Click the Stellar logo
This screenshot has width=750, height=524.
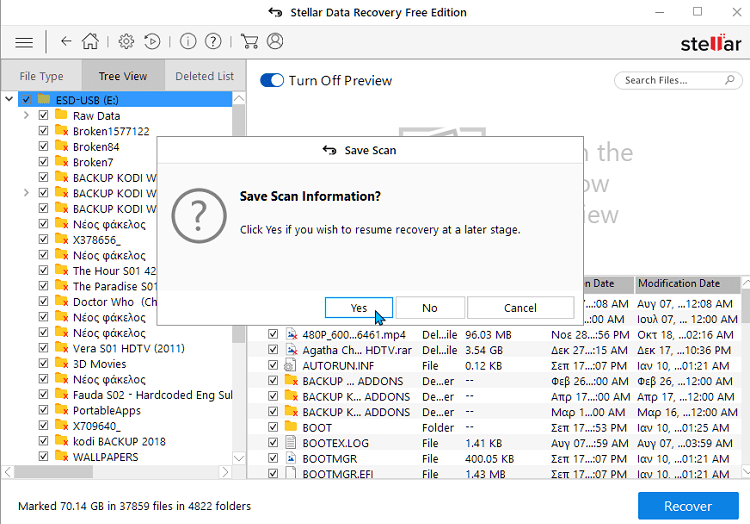(710, 43)
